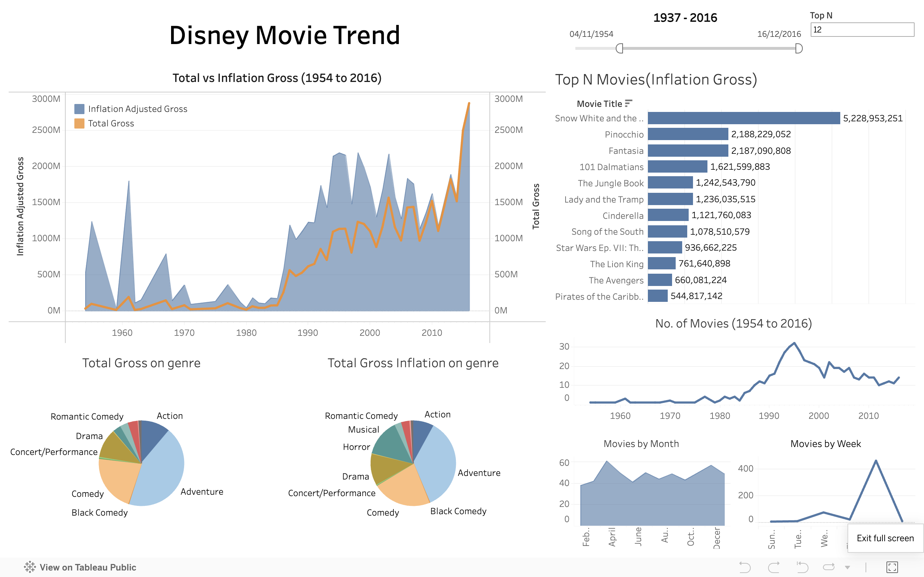This screenshot has height=577, width=924.
Task: Click the undo arrow icon
Action: tap(807, 566)
